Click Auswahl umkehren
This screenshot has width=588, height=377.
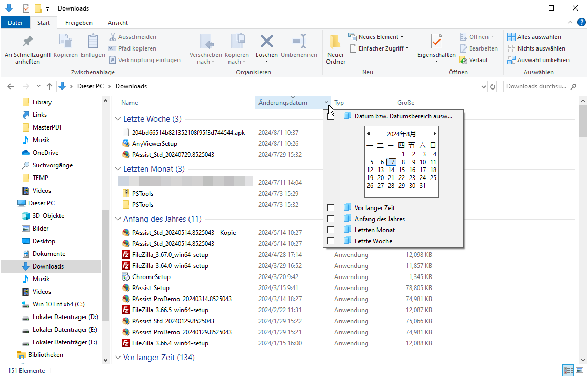[x=539, y=60]
